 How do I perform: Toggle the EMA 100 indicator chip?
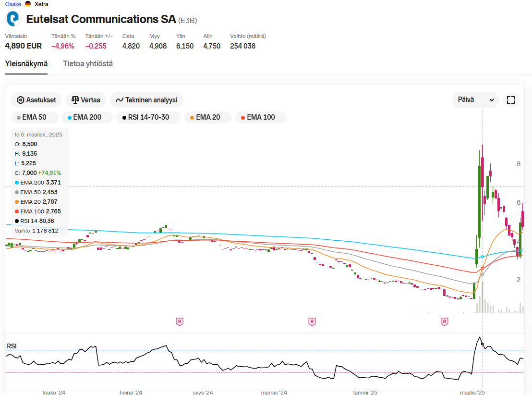261,118
